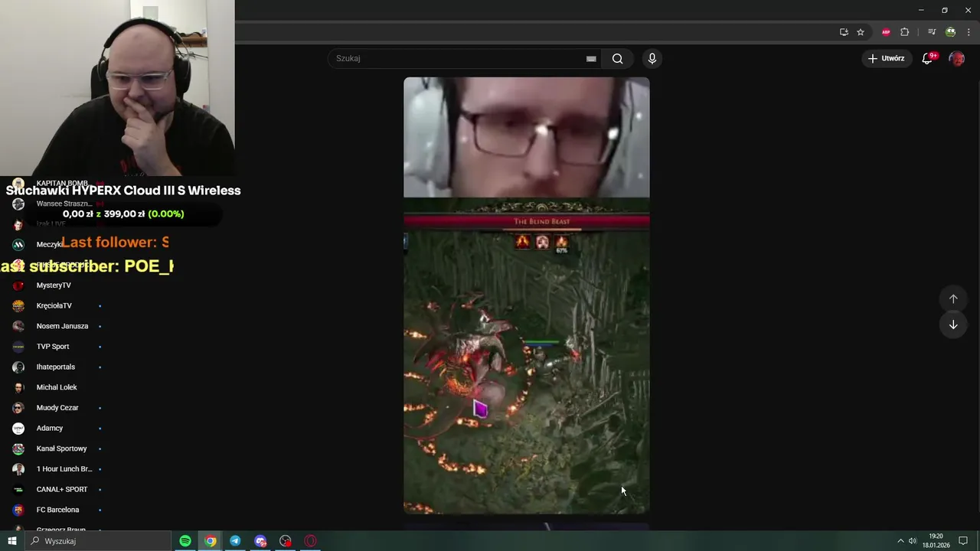Show hidden system tray icons
The image size is (980, 551).
[x=900, y=541]
